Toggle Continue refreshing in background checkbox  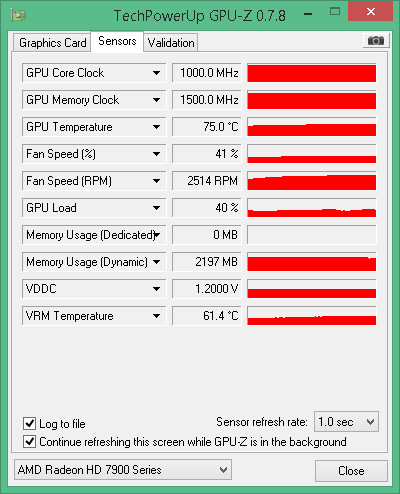coord(29,442)
